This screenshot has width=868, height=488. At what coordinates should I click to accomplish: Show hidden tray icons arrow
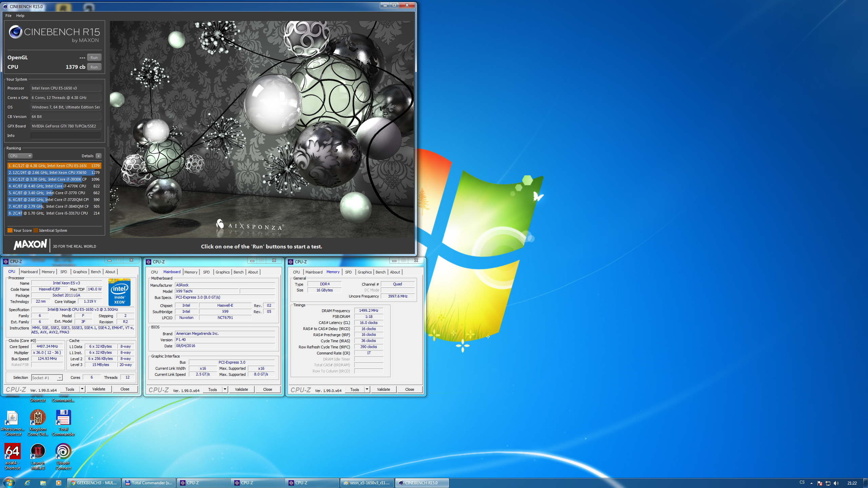tap(811, 483)
